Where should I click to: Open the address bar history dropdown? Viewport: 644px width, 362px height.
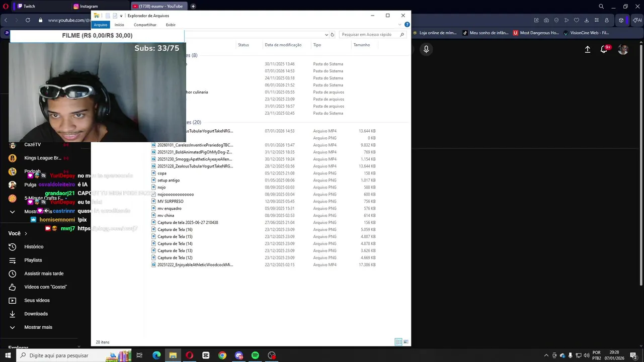pos(326,35)
